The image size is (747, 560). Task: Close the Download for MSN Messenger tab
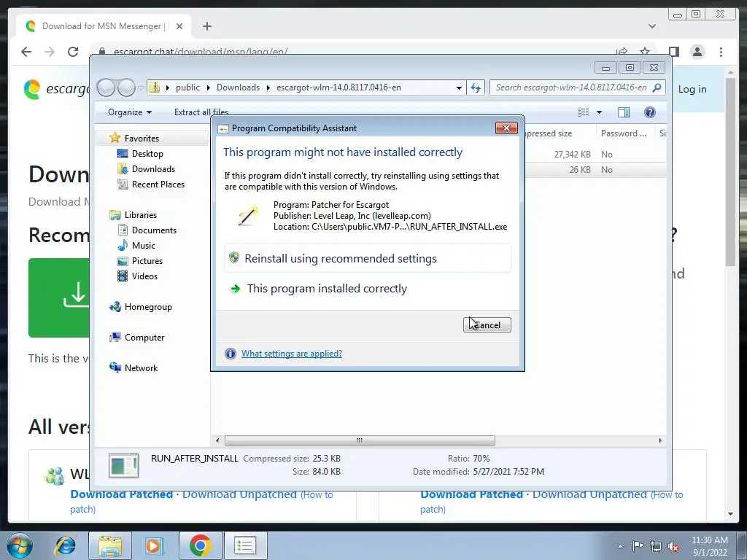(x=179, y=26)
